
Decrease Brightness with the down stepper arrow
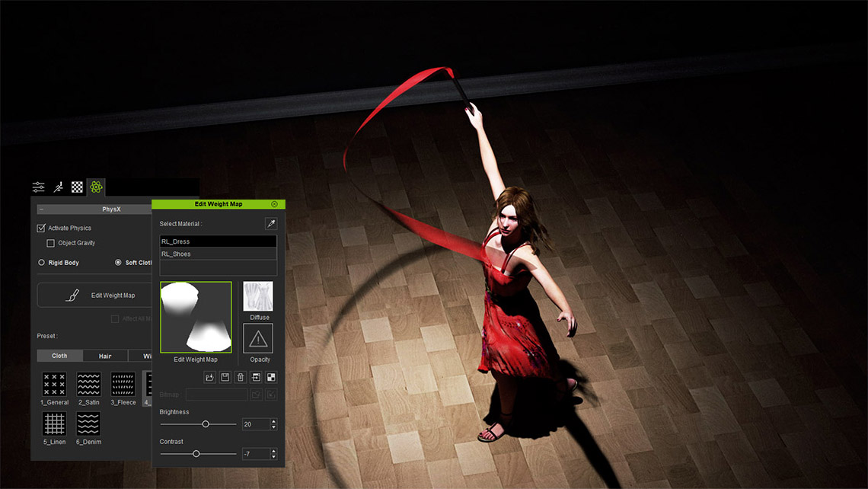click(273, 427)
